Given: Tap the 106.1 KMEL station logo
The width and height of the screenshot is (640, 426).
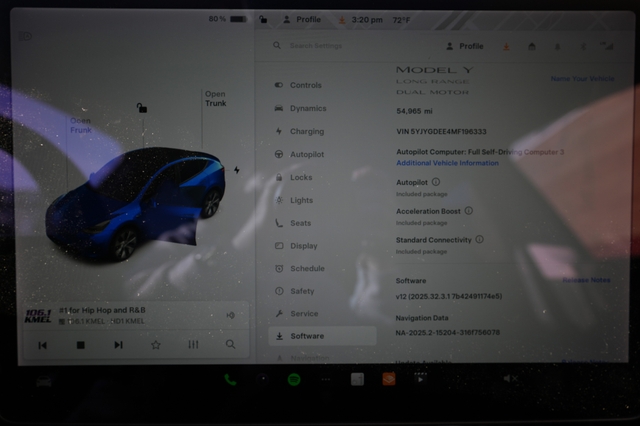Looking at the screenshot, I should coord(38,315).
